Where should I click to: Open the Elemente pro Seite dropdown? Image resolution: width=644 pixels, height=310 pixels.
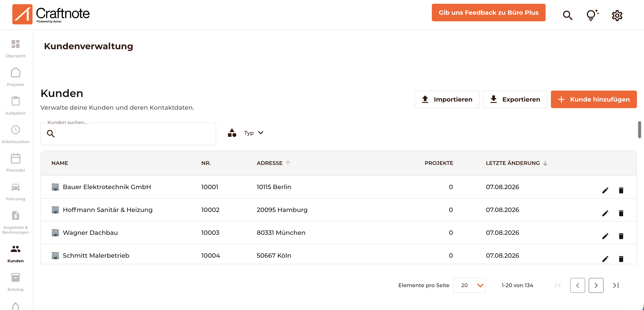(x=469, y=285)
